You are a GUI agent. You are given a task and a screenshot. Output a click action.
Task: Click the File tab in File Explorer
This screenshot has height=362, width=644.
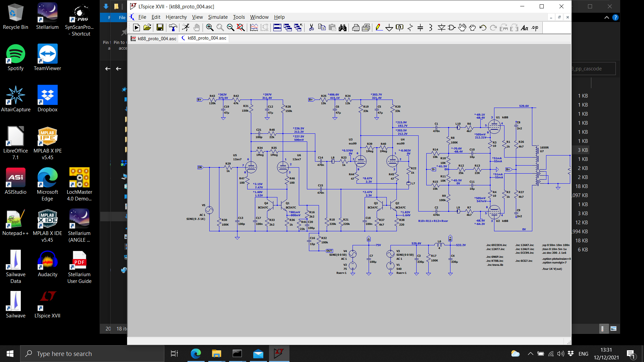[122, 17]
